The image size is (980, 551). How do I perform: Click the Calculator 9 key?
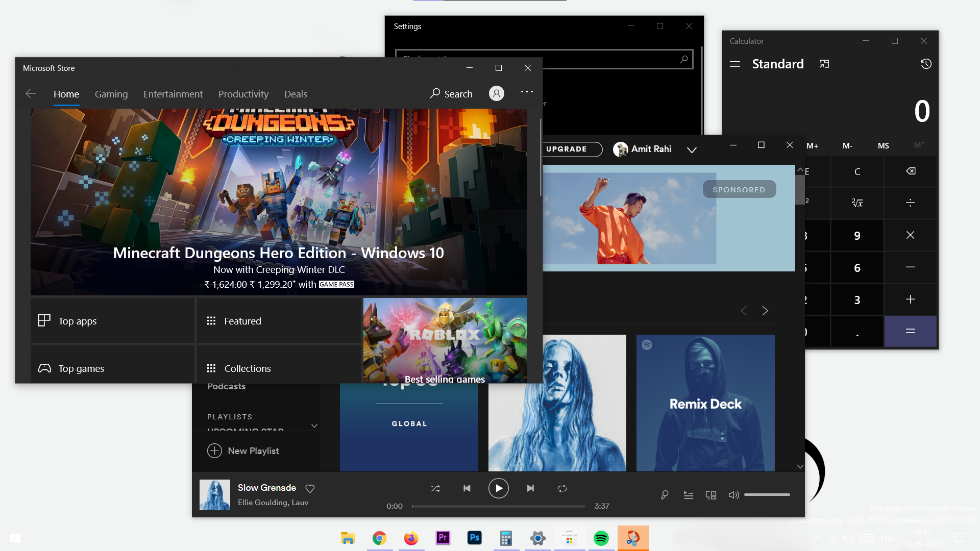pos(857,235)
